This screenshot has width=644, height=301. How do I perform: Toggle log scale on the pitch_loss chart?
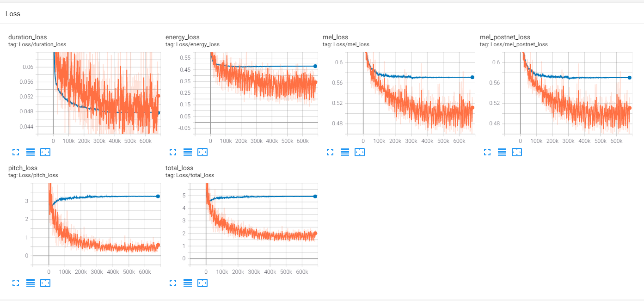[31, 283]
